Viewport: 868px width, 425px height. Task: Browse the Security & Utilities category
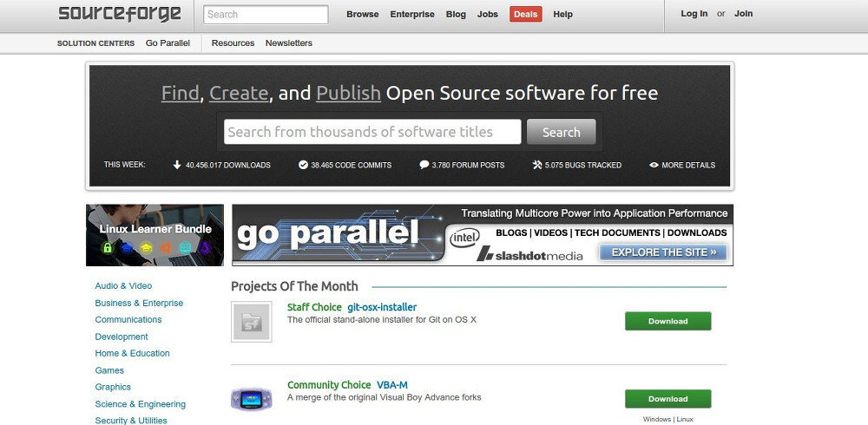(131, 421)
